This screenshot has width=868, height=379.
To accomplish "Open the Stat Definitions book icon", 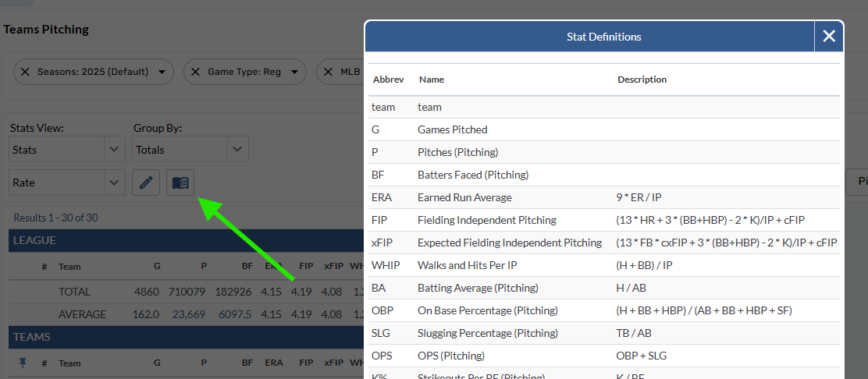I will [180, 182].
